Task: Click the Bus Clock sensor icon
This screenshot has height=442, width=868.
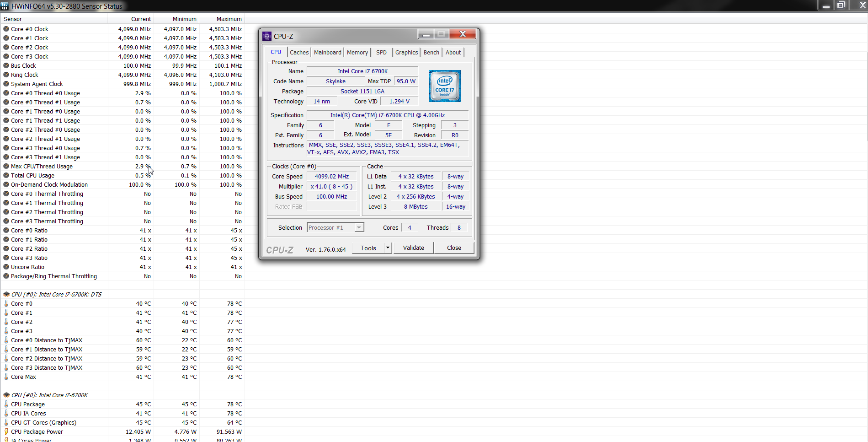Action: pyautogui.click(x=6, y=65)
